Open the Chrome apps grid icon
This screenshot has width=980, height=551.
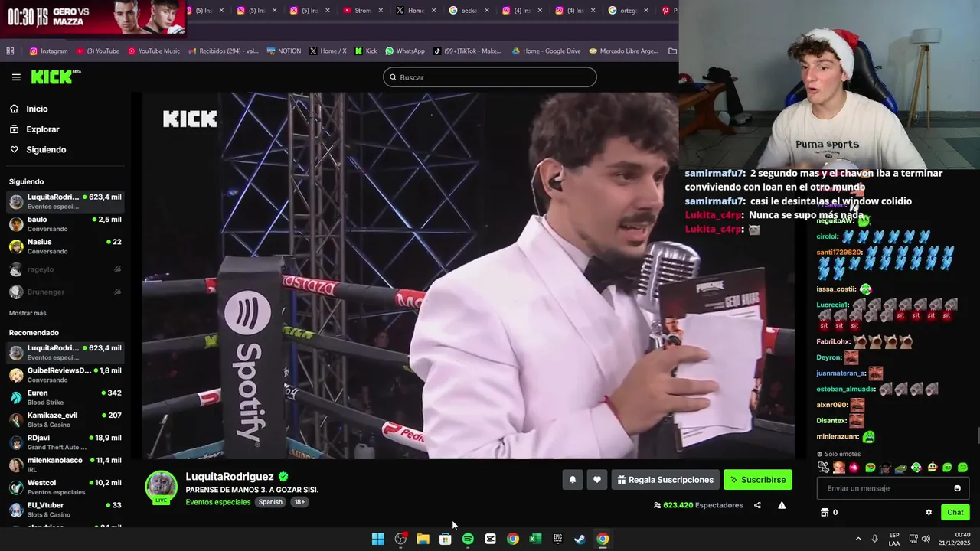pyautogui.click(x=10, y=51)
